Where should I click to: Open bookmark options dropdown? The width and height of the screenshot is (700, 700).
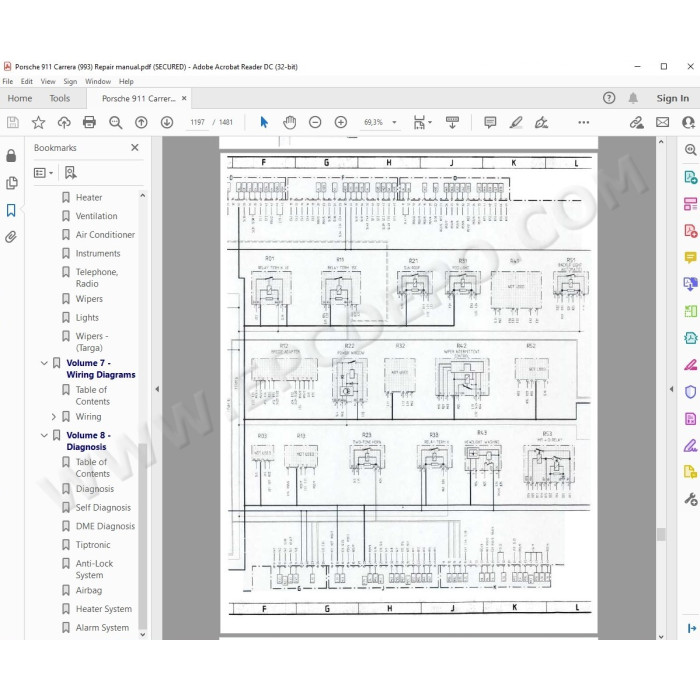pos(43,173)
